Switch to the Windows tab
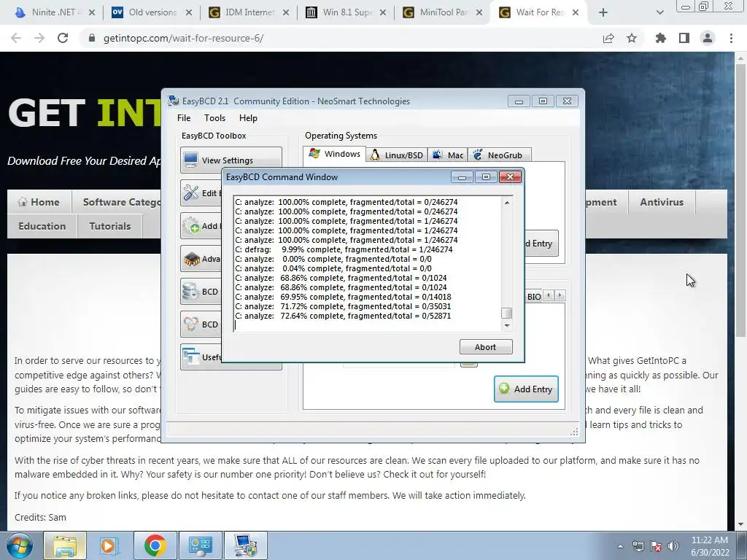747x560 pixels. (x=334, y=154)
